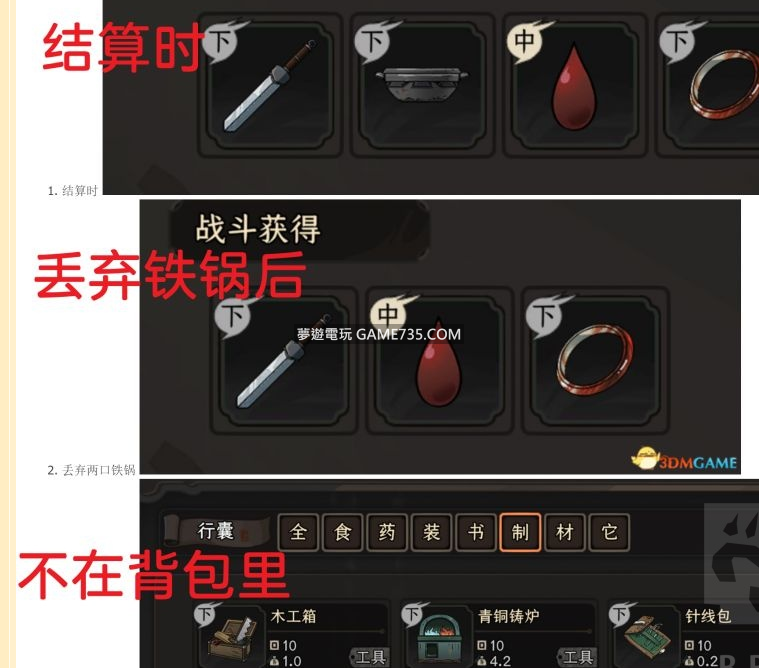Click the blood drop under 战斗获得
759x668 pixels.
point(439,360)
